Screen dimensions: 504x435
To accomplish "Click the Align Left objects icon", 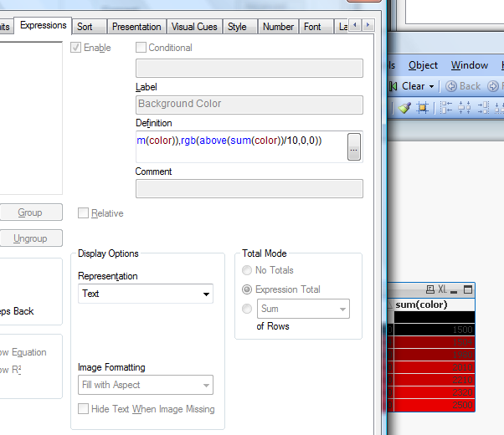I will click(446, 108).
